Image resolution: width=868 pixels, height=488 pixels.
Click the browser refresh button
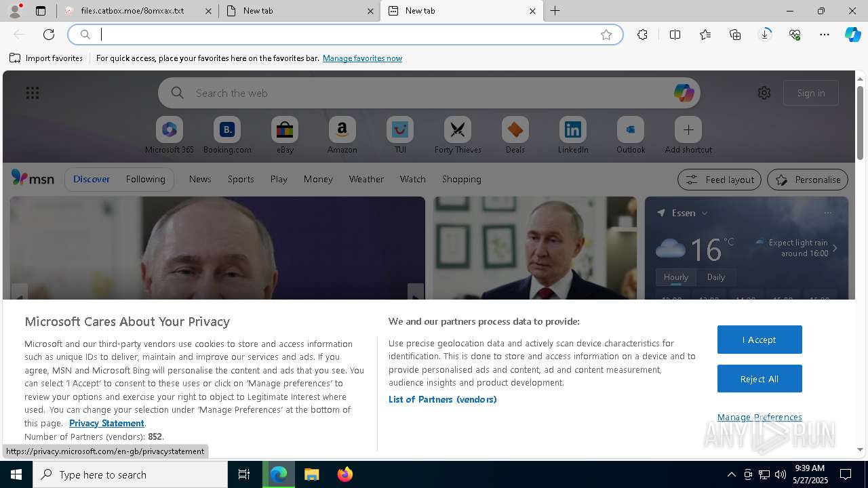(49, 35)
